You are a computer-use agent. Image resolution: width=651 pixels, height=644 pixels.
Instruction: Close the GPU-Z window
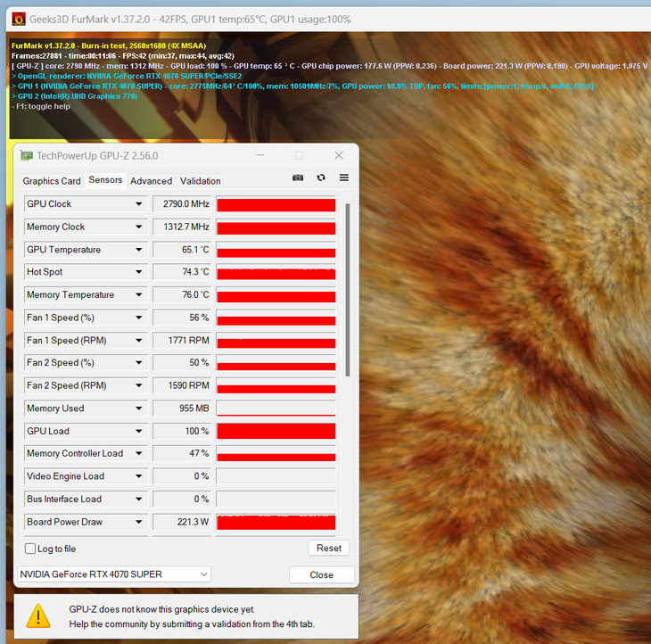(x=339, y=155)
